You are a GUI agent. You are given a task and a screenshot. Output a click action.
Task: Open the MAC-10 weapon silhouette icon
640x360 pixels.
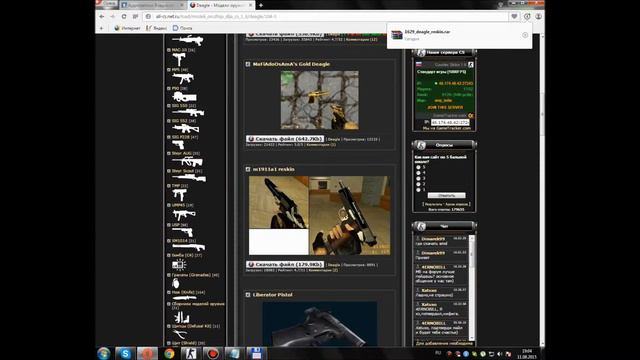(179, 60)
